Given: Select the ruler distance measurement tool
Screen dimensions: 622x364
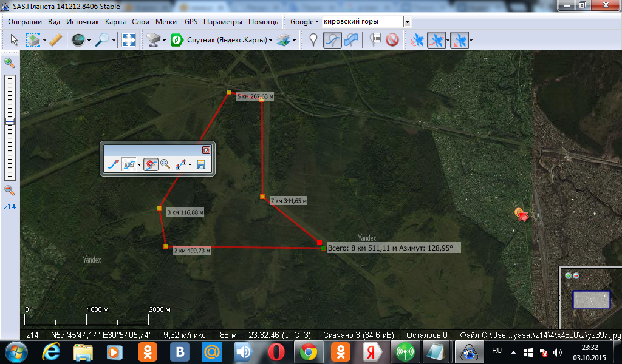Looking at the screenshot, I should (56, 40).
